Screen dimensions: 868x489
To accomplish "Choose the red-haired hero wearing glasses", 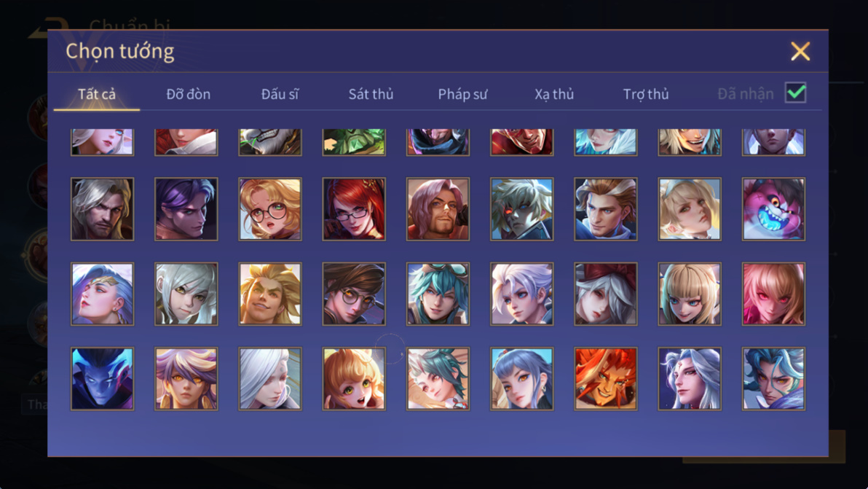I will (x=354, y=208).
